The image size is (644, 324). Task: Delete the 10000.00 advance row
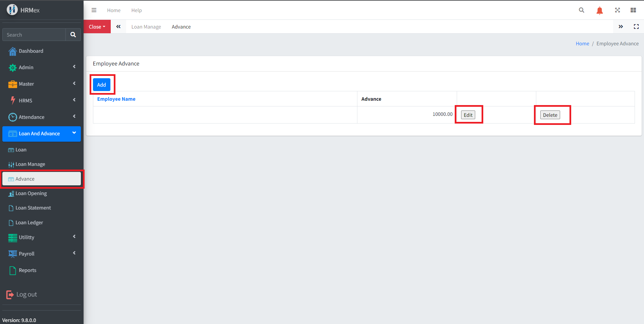(x=550, y=115)
